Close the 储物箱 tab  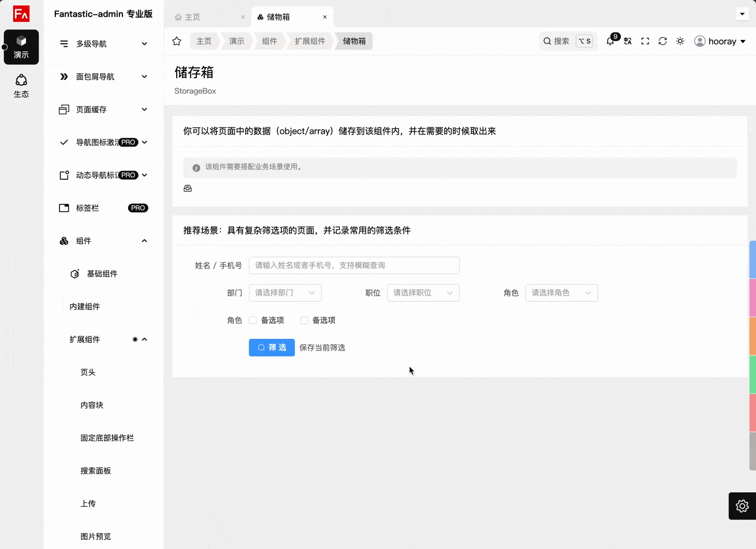[325, 17]
